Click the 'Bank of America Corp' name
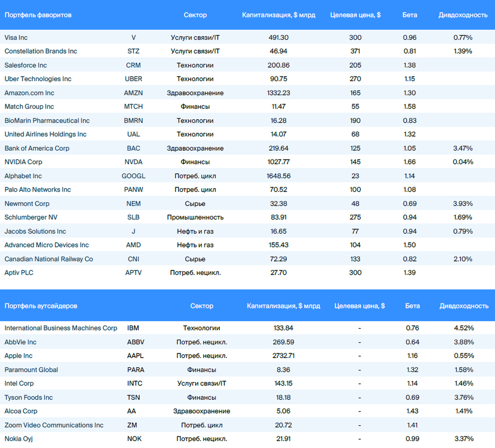The image size is (495, 448). tap(37, 148)
